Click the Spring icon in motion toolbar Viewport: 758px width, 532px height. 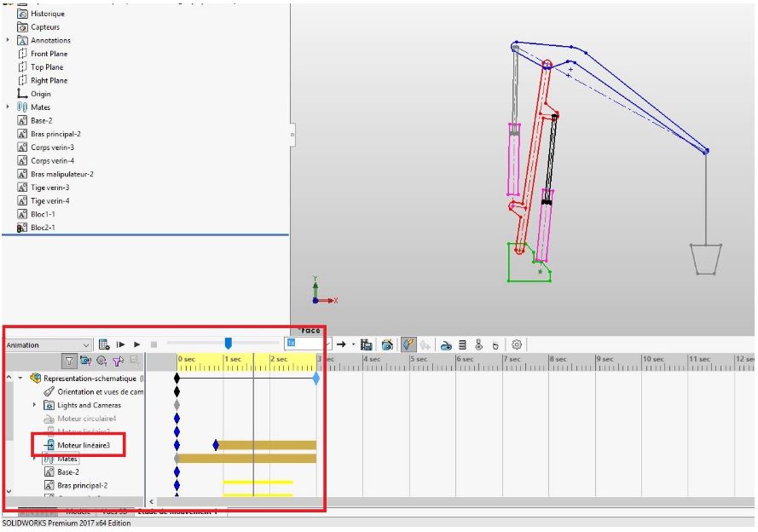click(x=463, y=345)
